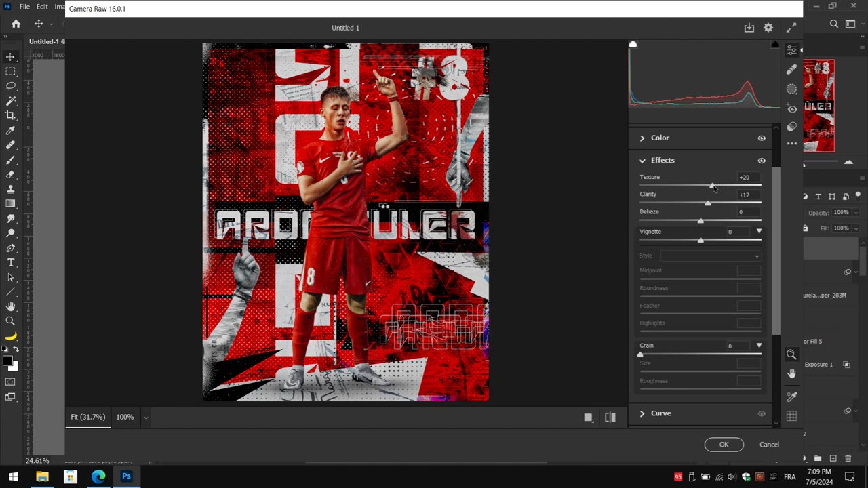Screen dimensions: 868x488
Task: Click the Cancel button
Action: pyautogui.click(x=769, y=445)
